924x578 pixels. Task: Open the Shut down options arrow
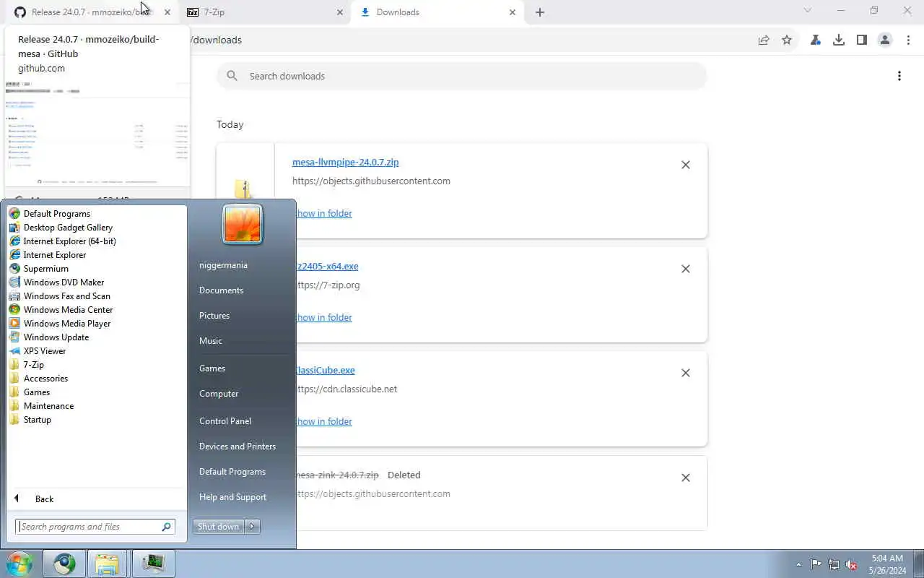point(252,527)
